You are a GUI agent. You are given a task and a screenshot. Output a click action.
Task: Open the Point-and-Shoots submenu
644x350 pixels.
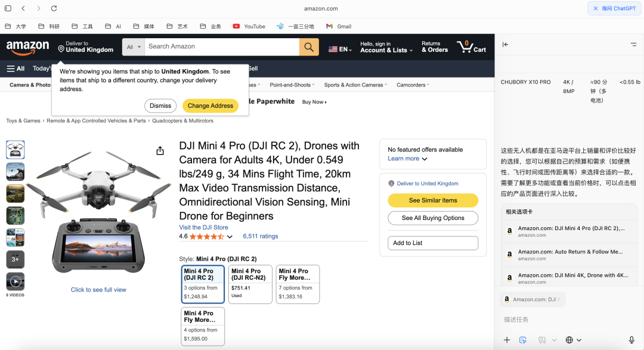tap(292, 85)
